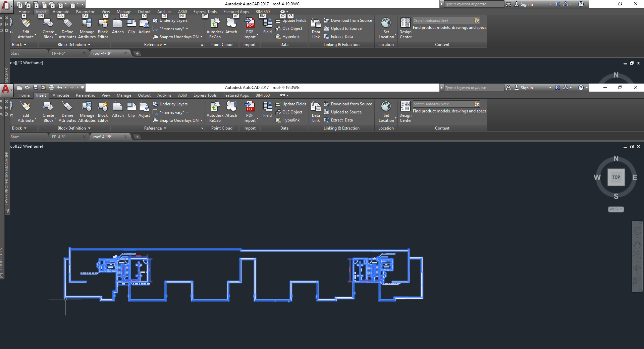Screen dimensions: 644x349
Task: Click the Save As icon with pencil
Action: (x=43, y=88)
